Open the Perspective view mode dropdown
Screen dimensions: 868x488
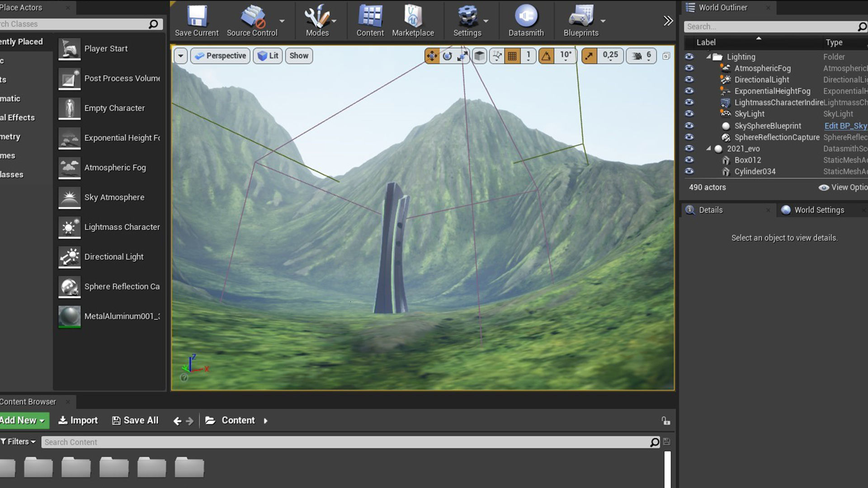click(220, 56)
